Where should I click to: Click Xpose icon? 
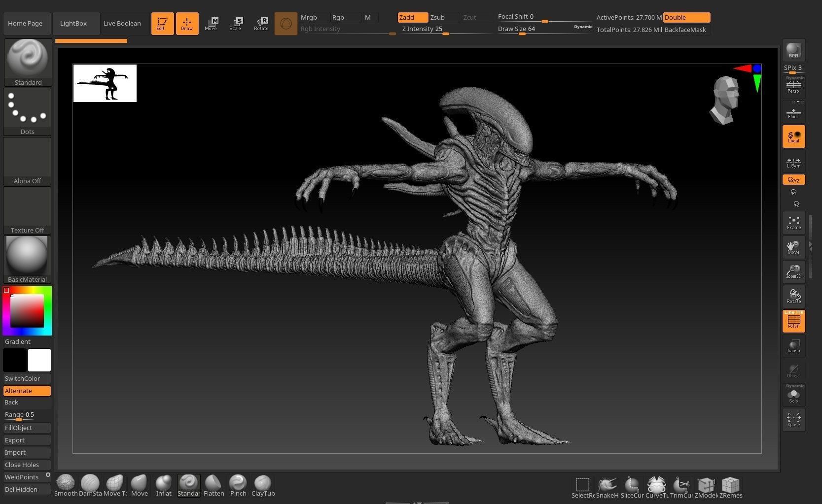(x=793, y=420)
